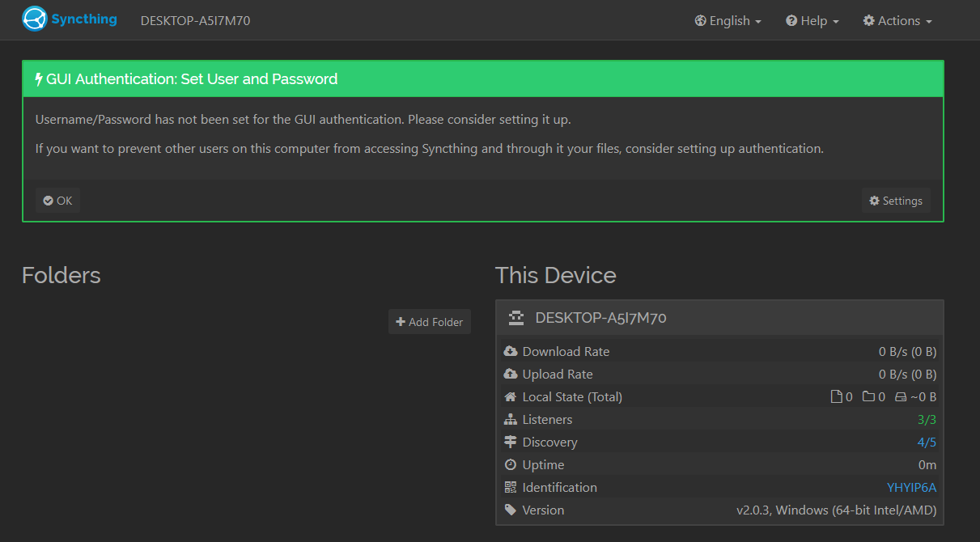The image size is (980, 542).
Task: Click the DESKTOP-A5I7M70 name in navbar
Action: [x=195, y=21]
